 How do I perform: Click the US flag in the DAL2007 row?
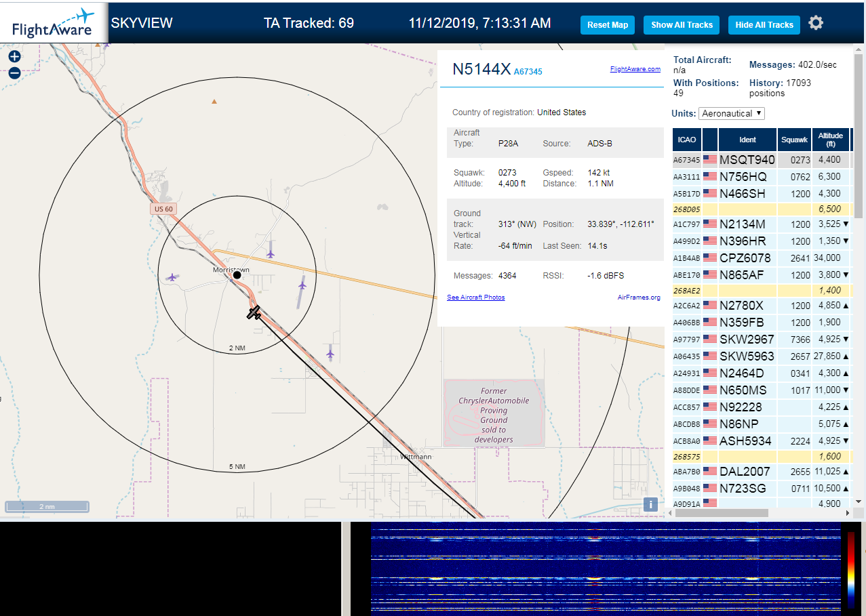pyautogui.click(x=710, y=471)
